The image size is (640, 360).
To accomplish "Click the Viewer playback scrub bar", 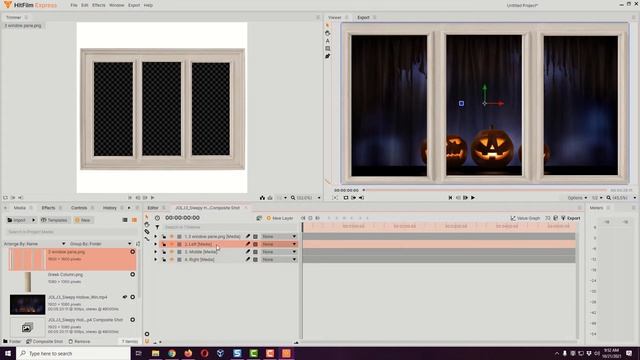I will click(486, 190).
